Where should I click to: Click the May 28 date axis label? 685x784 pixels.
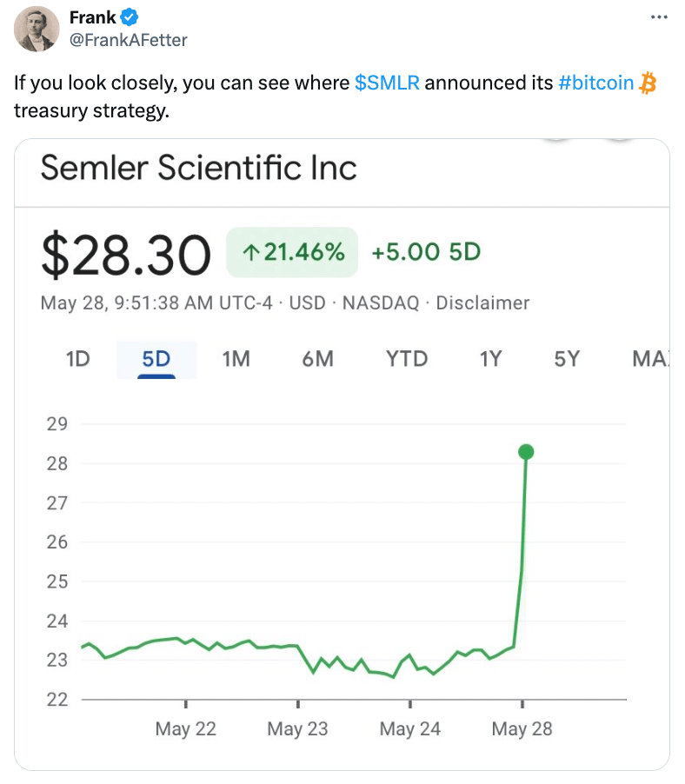point(522,728)
